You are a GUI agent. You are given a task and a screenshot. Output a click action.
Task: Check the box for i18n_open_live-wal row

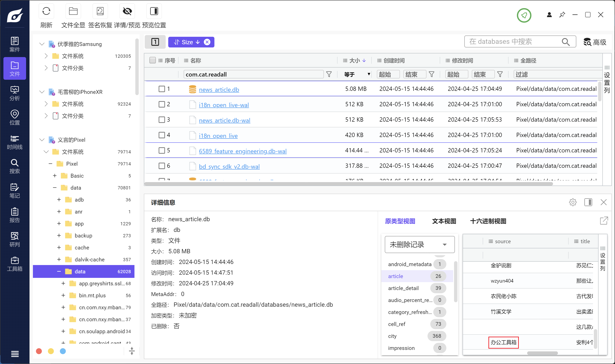click(x=162, y=105)
